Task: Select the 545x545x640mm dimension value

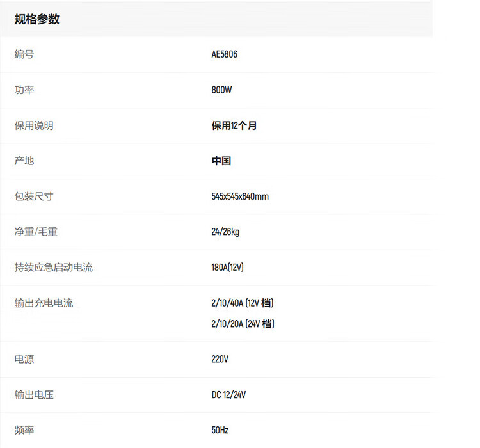Action: tap(240, 196)
